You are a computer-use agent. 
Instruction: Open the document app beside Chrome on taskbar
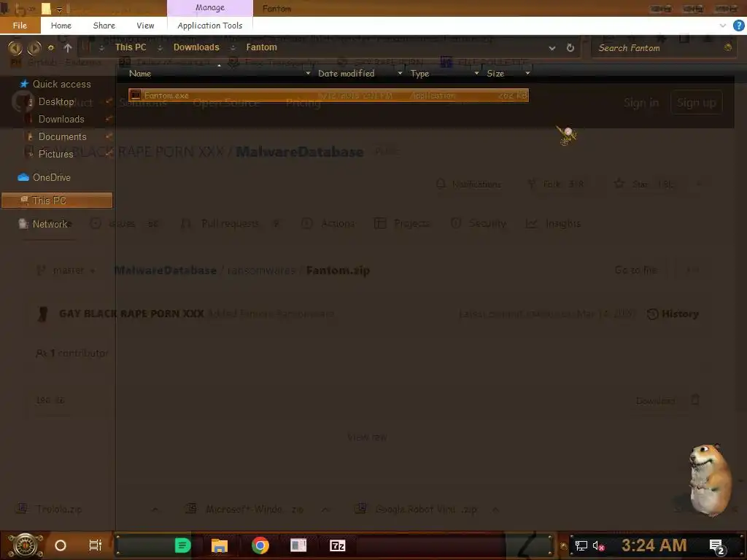coord(298,545)
